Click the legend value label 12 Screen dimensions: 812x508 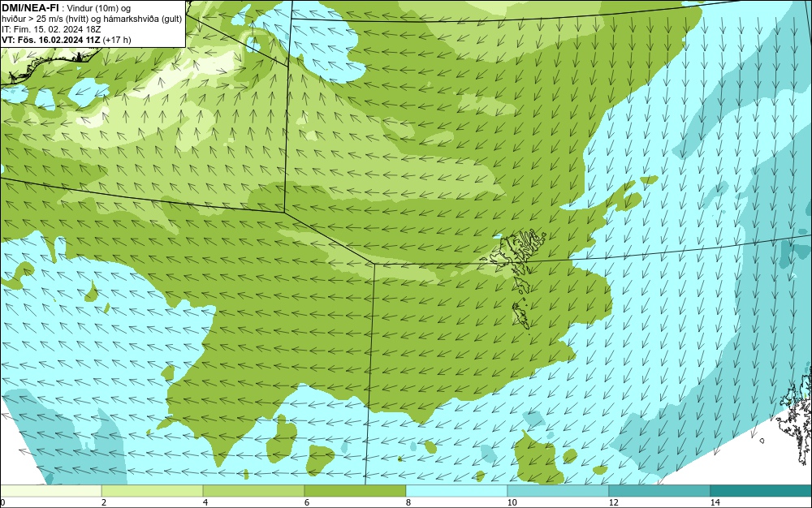(614, 502)
